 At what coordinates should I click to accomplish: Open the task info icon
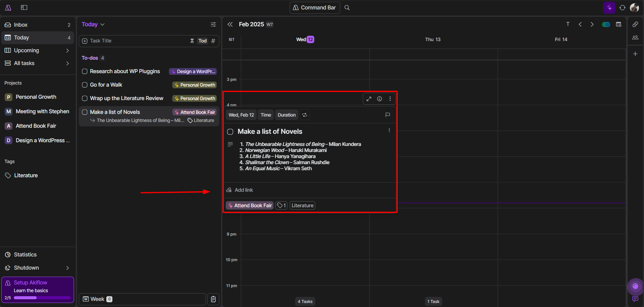(x=380, y=99)
